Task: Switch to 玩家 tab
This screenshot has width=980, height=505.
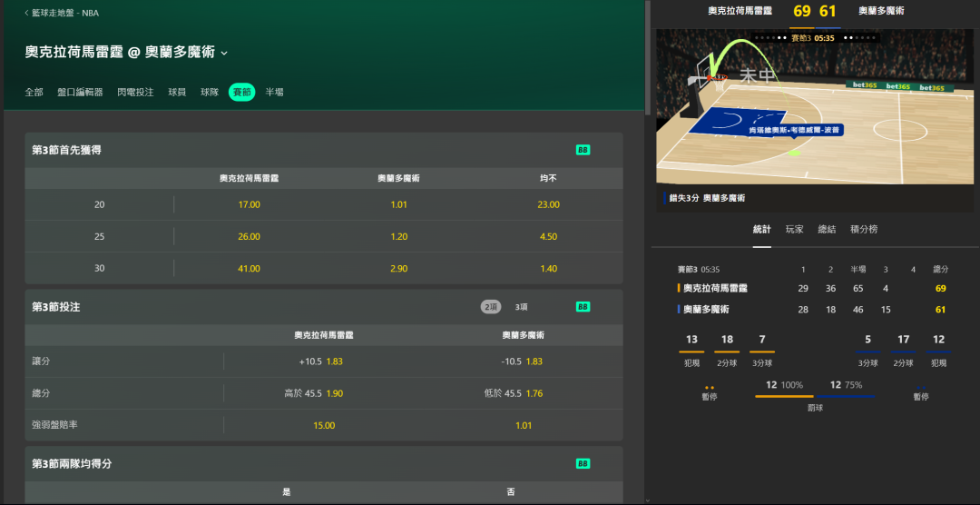Action: (794, 230)
